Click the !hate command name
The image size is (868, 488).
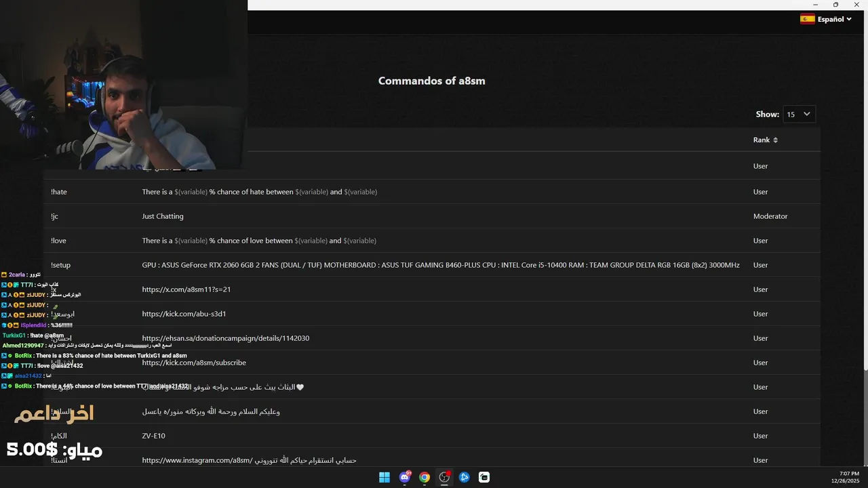(59, 192)
